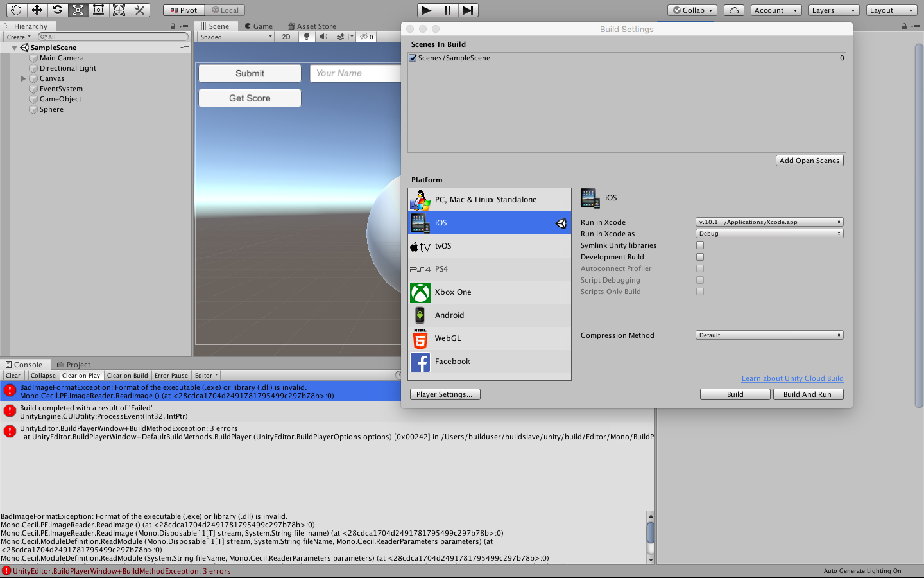
Task: Step forward one frame
Action: point(468,10)
